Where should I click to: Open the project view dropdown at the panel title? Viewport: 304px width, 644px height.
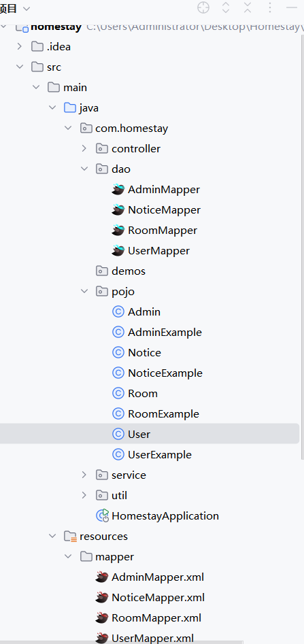pos(27,8)
